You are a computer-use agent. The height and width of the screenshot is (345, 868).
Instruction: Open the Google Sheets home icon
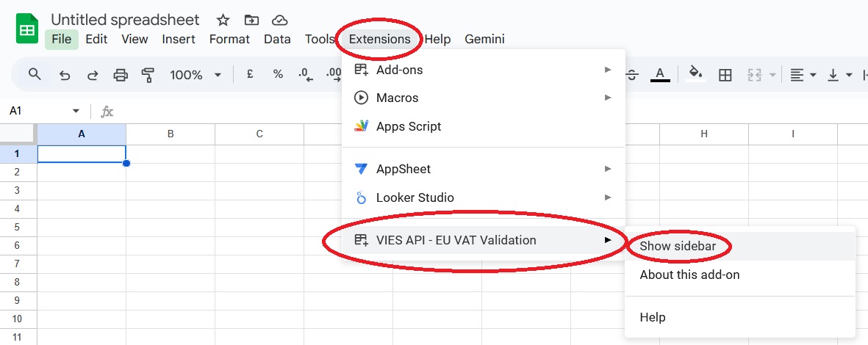coord(26,29)
